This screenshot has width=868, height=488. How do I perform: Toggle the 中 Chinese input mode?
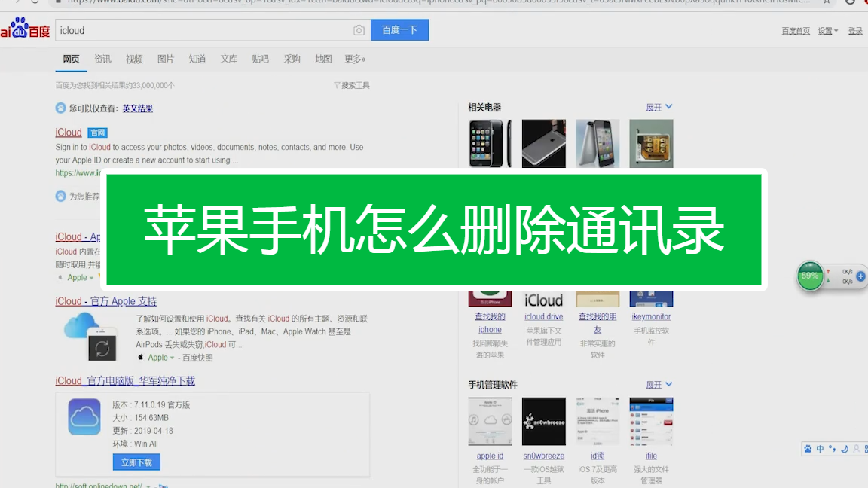820,449
